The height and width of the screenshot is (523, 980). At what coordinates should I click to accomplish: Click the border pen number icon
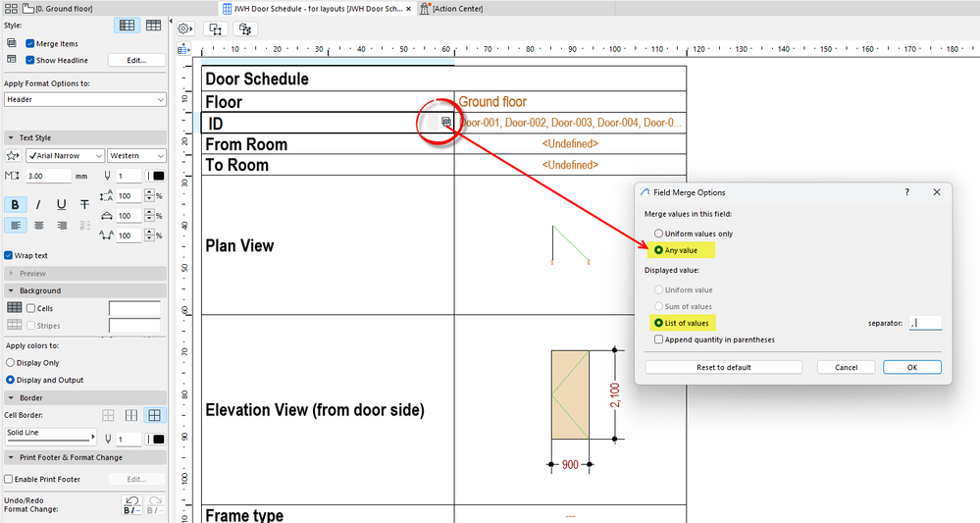[107, 440]
